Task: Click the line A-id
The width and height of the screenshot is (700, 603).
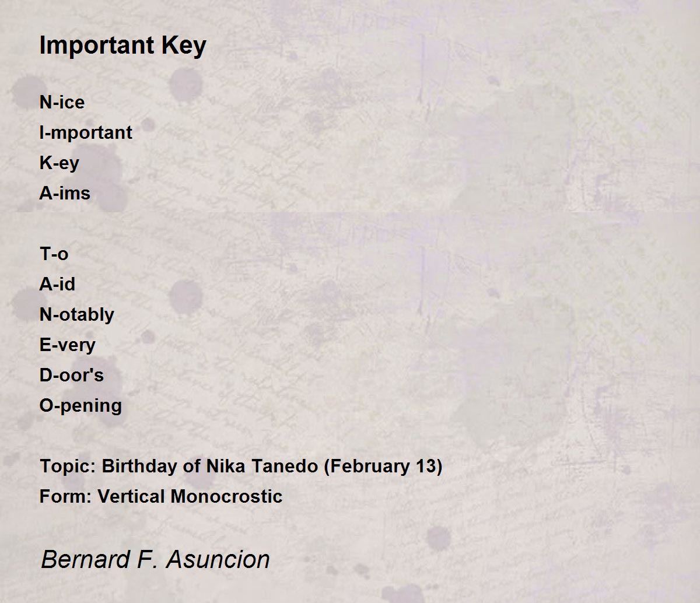Action: pyautogui.click(x=57, y=284)
